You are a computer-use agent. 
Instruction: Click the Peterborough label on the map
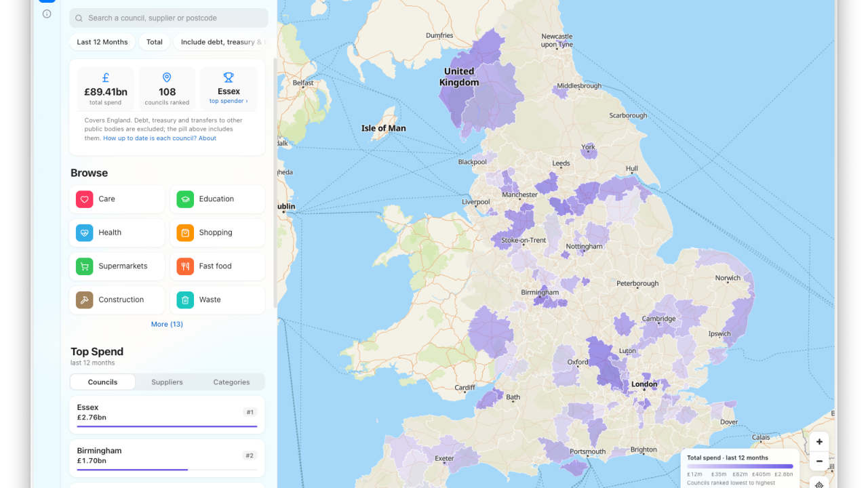click(637, 283)
